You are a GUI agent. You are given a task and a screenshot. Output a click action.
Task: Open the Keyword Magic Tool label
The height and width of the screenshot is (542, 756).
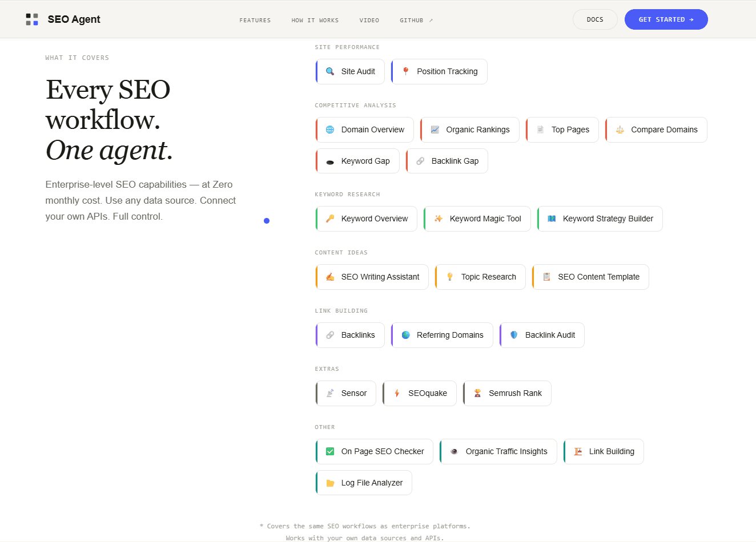485,219
